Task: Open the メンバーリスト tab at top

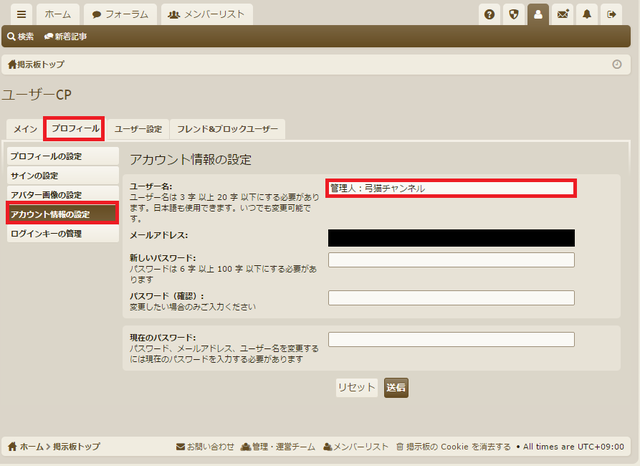Action: pos(207,15)
